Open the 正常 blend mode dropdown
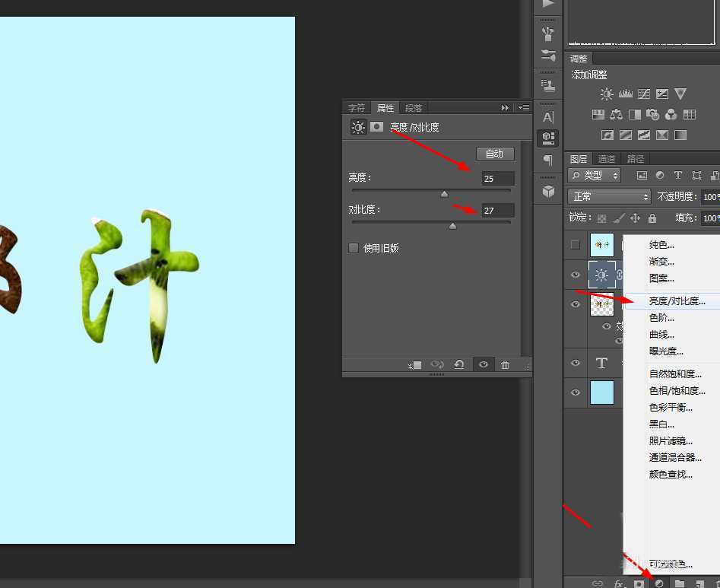This screenshot has width=720, height=588. pos(608,196)
